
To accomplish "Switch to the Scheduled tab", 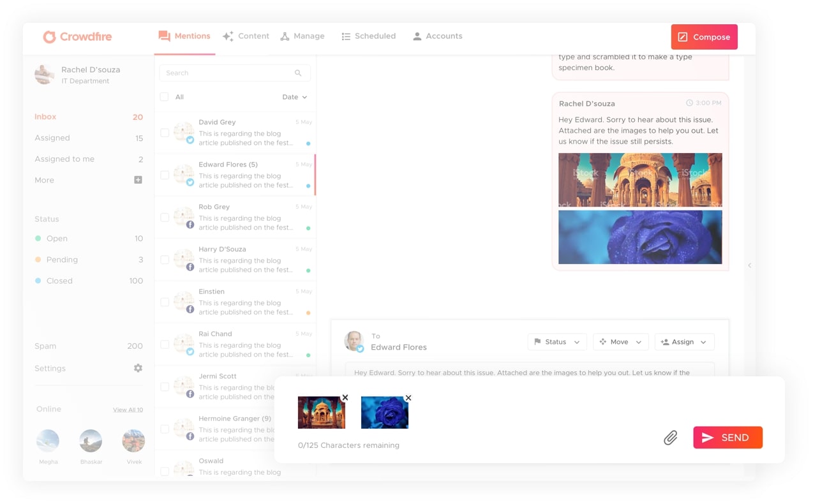I will pos(368,36).
